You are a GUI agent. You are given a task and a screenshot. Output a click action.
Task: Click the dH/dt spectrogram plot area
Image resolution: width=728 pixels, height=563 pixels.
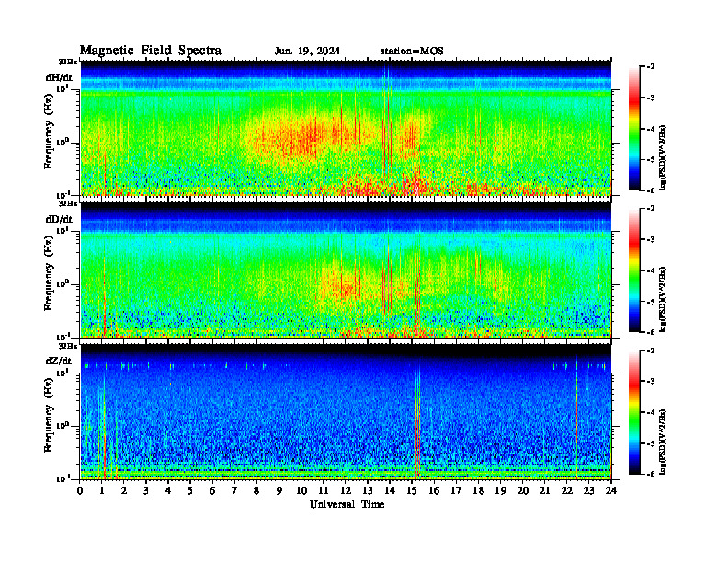tap(346, 128)
